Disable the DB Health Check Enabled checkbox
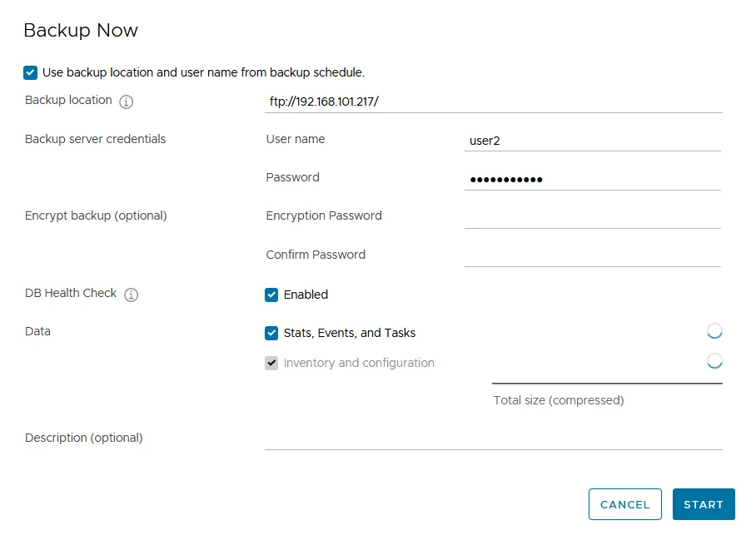 [271, 295]
